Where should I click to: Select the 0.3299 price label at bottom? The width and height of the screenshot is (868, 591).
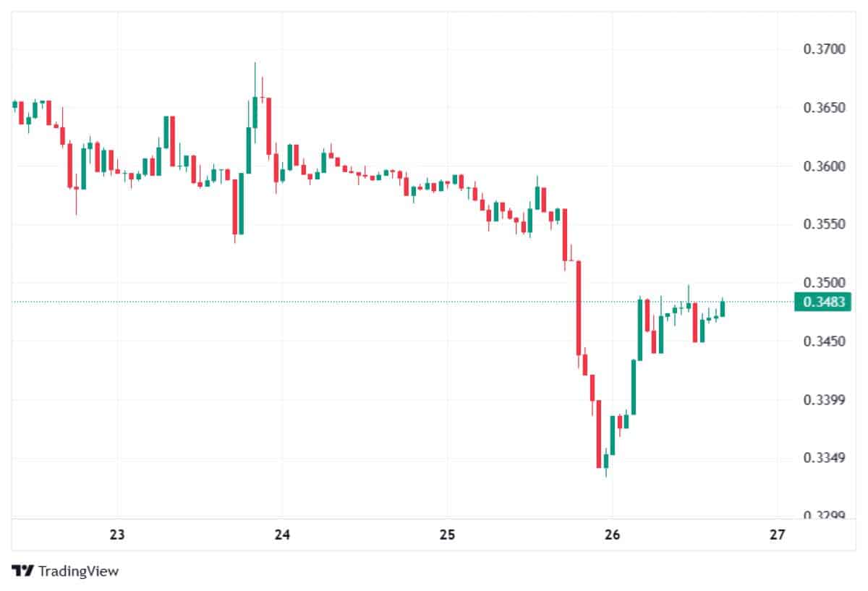tap(824, 515)
